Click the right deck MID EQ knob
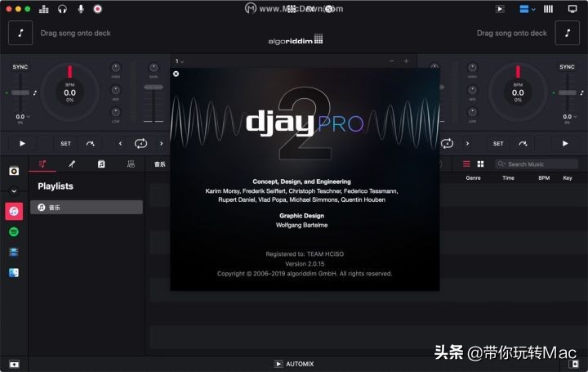This screenshot has height=372, width=588. click(x=472, y=90)
